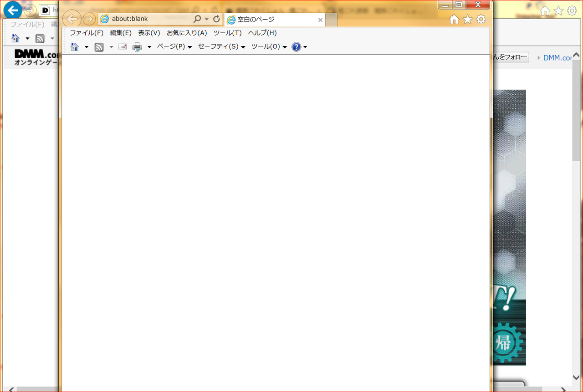Open the address bar autocomplete dropdown arrow
The image size is (583, 392).
tap(206, 19)
